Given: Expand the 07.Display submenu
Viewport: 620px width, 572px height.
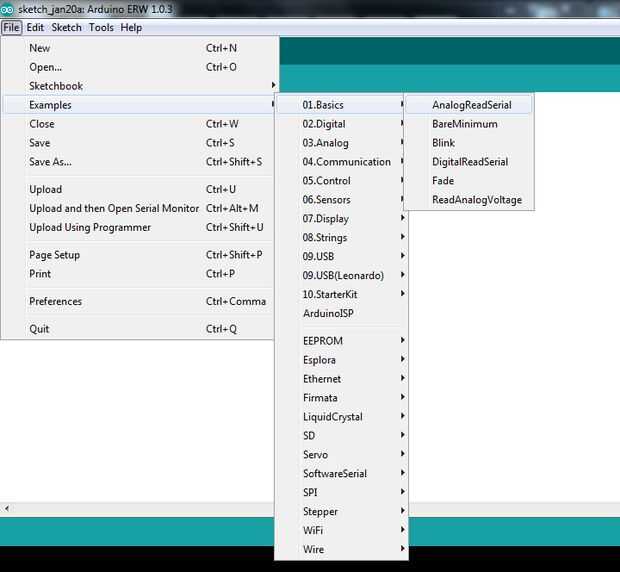Looking at the screenshot, I should click(x=341, y=219).
